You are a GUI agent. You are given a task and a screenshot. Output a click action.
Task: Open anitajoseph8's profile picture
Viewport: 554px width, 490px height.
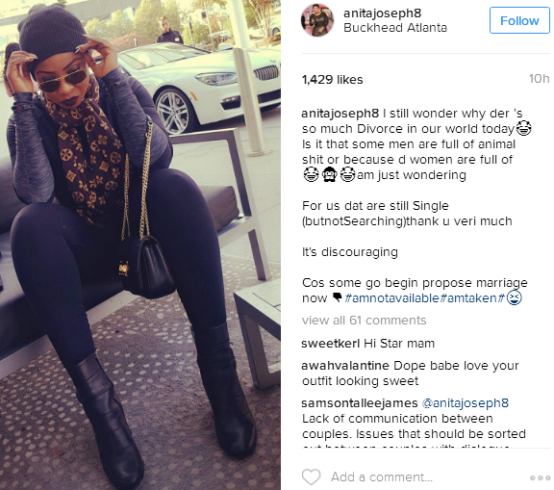[x=317, y=20]
